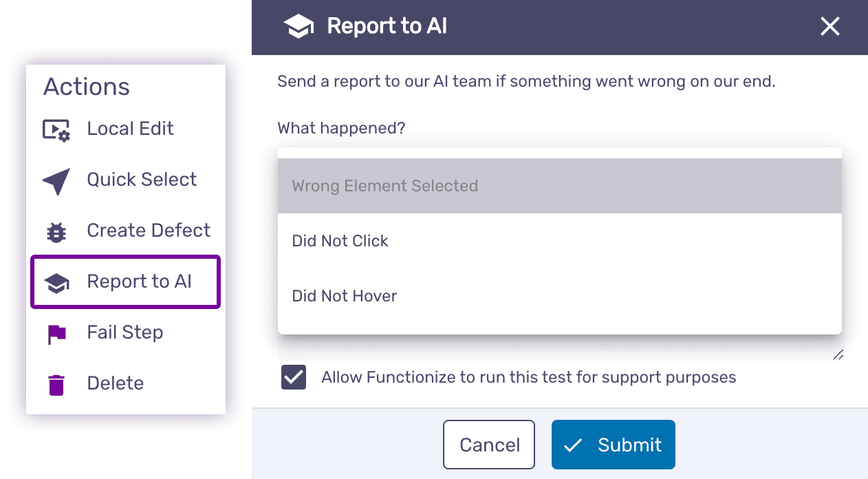The height and width of the screenshot is (479, 868).
Task: Open Local Edit from Actions menu
Action: [x=130, y=129]
